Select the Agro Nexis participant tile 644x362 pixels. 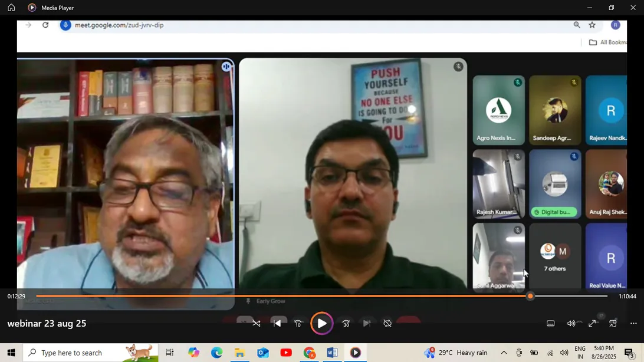[x=498, y=110]
